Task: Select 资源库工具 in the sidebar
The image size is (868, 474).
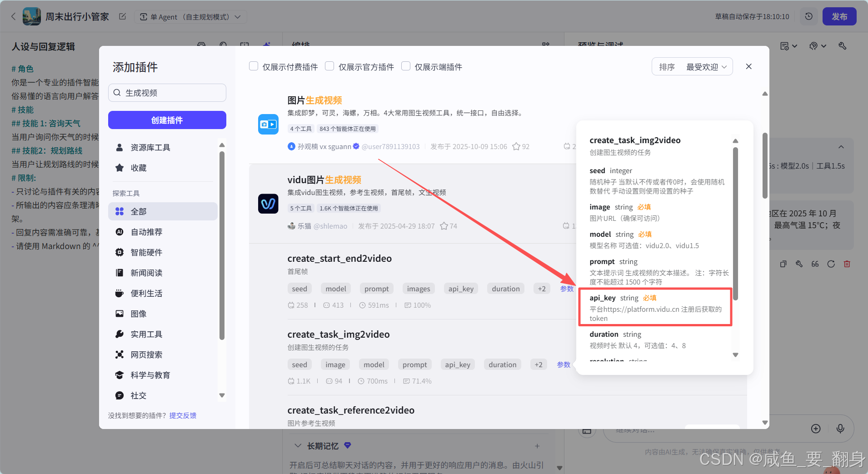Action: point(163,148)
